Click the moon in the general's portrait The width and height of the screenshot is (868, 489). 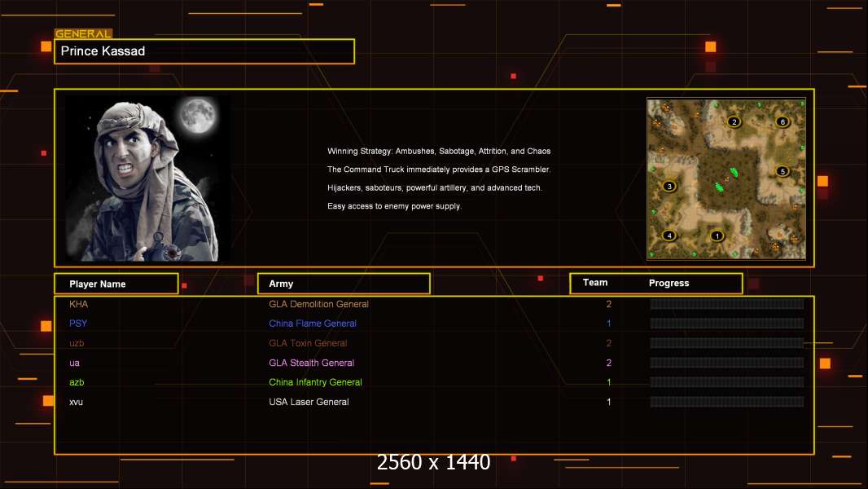point(196,116)
